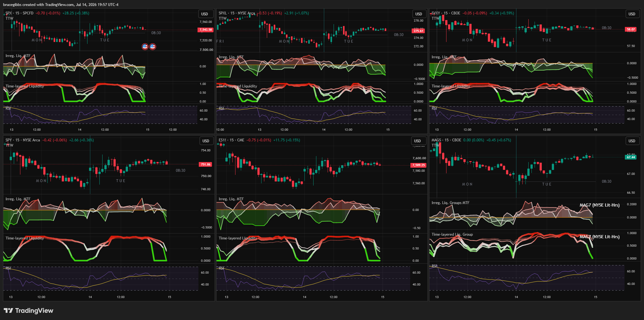Click the RSI indicator label in SVXY chart
The image size is (644, 320).
tap(434, 108)
